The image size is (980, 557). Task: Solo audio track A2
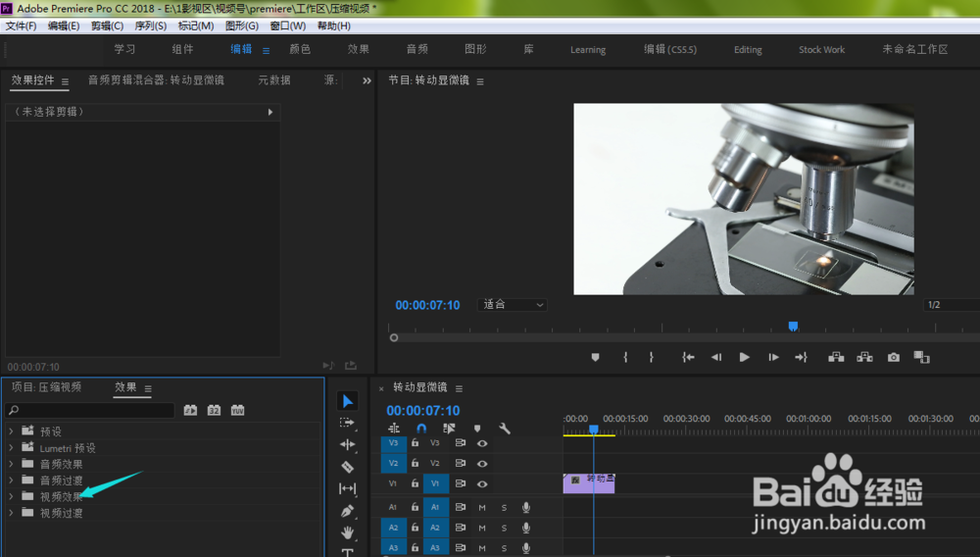click(504, 529)
